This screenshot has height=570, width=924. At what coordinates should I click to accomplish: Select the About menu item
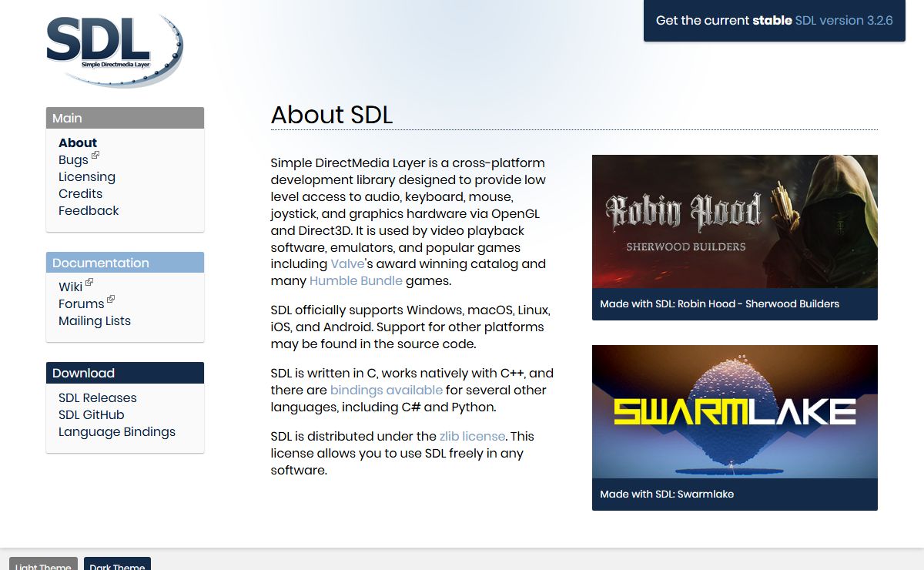pos(78,142)
